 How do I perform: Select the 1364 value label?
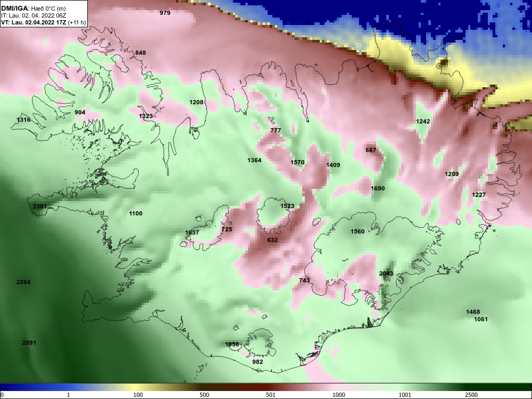pyautogui.click(x=254, y=160)
